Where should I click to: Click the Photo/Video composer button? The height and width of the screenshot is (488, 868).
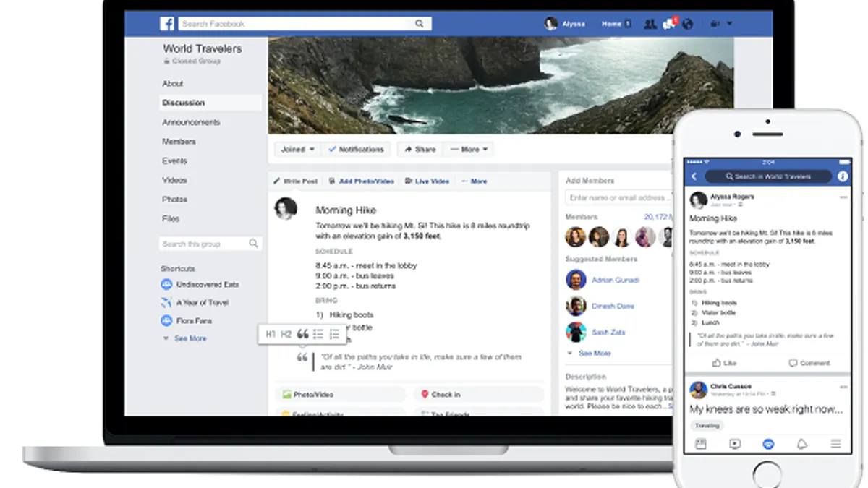point(340,395)
